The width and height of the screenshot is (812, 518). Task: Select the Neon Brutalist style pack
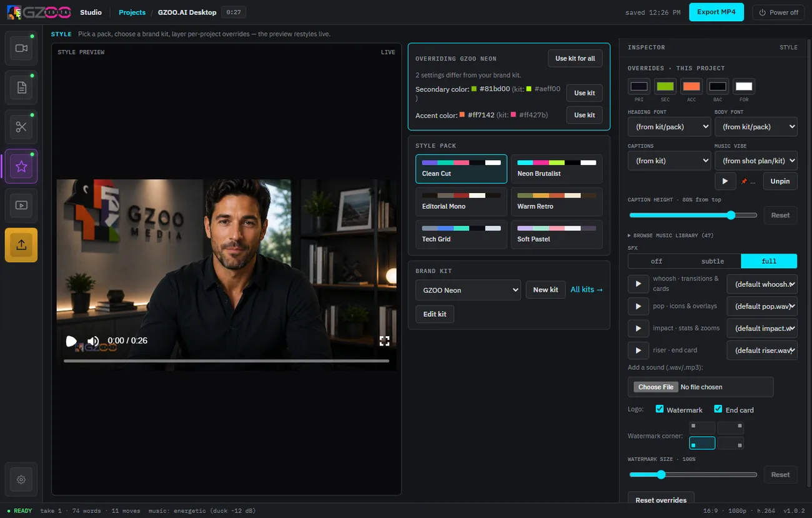coord(557,169)
